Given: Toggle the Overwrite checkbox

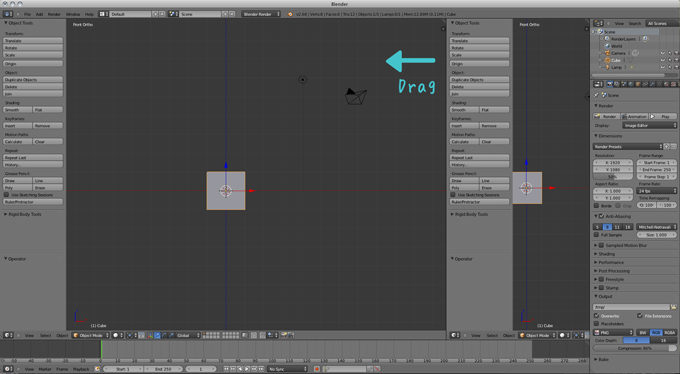Looking at the screenshot, I should tap(596, 316).
